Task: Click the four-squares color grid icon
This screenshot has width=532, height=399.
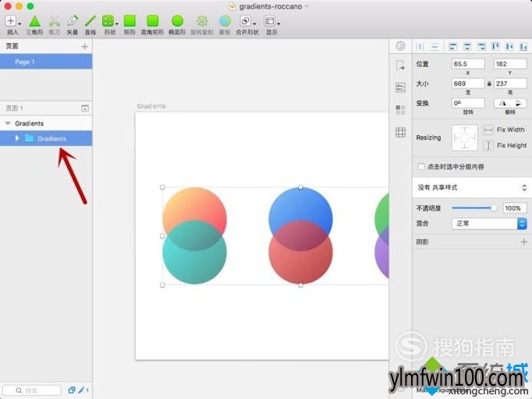Action: tap(400, 109)
